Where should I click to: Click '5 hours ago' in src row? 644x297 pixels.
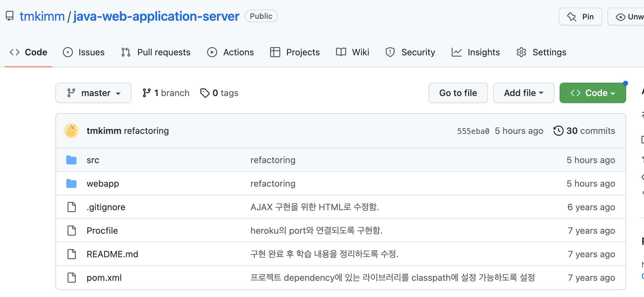(591, 160)
